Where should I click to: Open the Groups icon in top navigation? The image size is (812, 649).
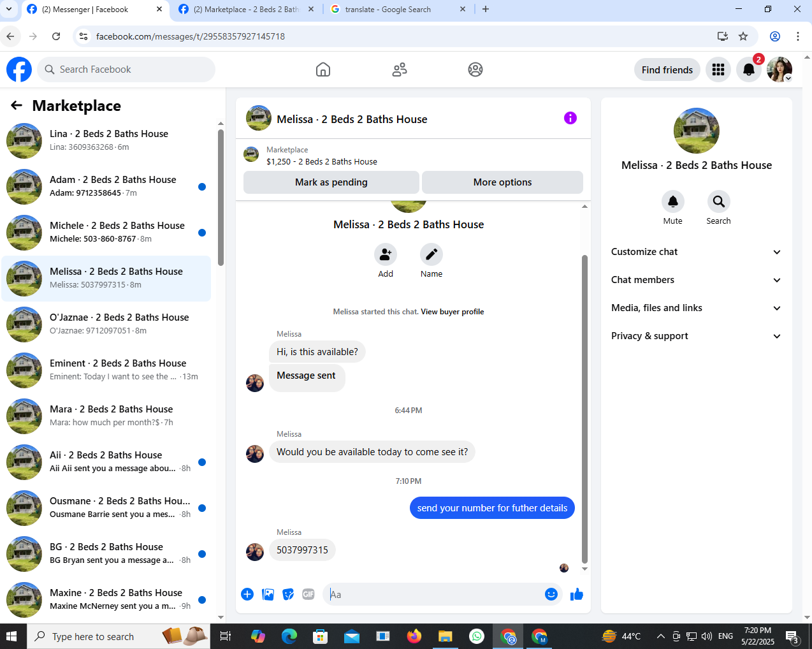[475, 69]
